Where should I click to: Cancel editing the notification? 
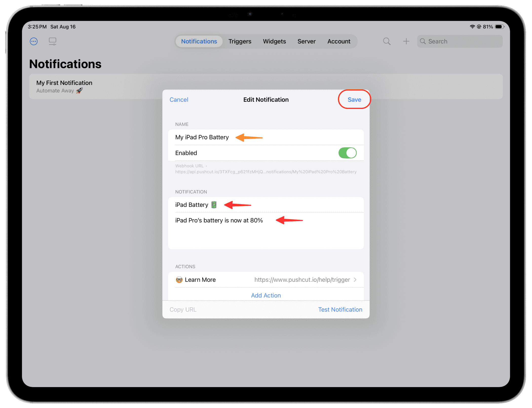tap(179, 100)
